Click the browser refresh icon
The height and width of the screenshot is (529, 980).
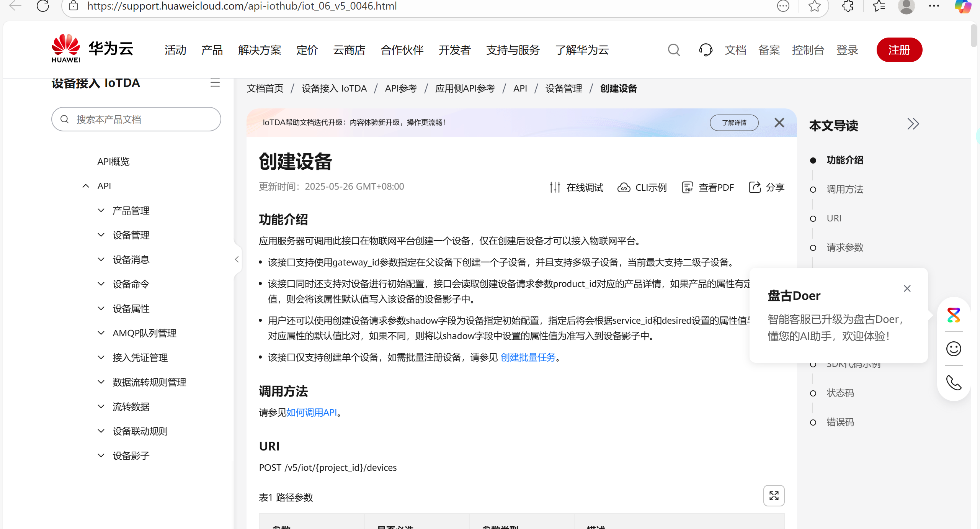pyautogui.click(x=43, y=6)
